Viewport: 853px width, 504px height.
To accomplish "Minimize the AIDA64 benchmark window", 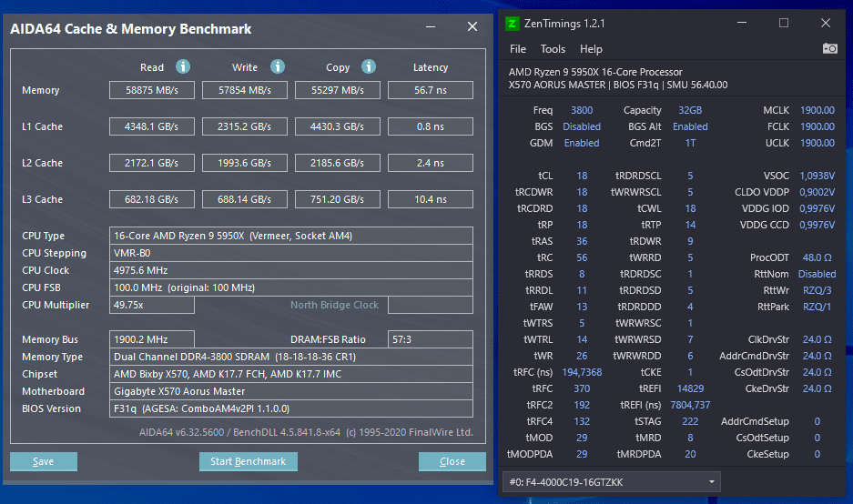I will [x=431, y=26].
